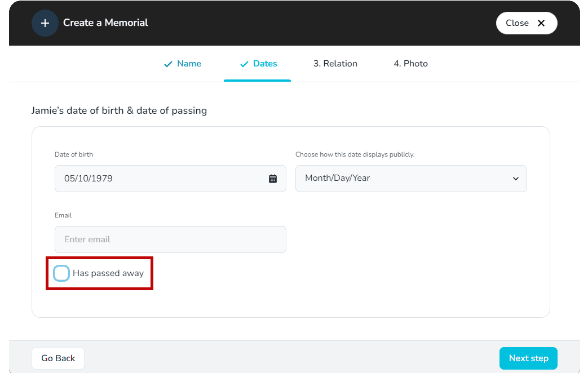Screen dimensions: 588x373
Task: Click the plus icon next to Create a Memorial
Action: click(45, 23)
